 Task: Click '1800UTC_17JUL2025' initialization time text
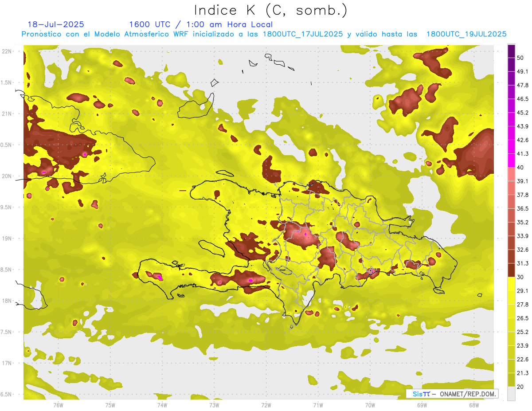[x=303, y=34]
